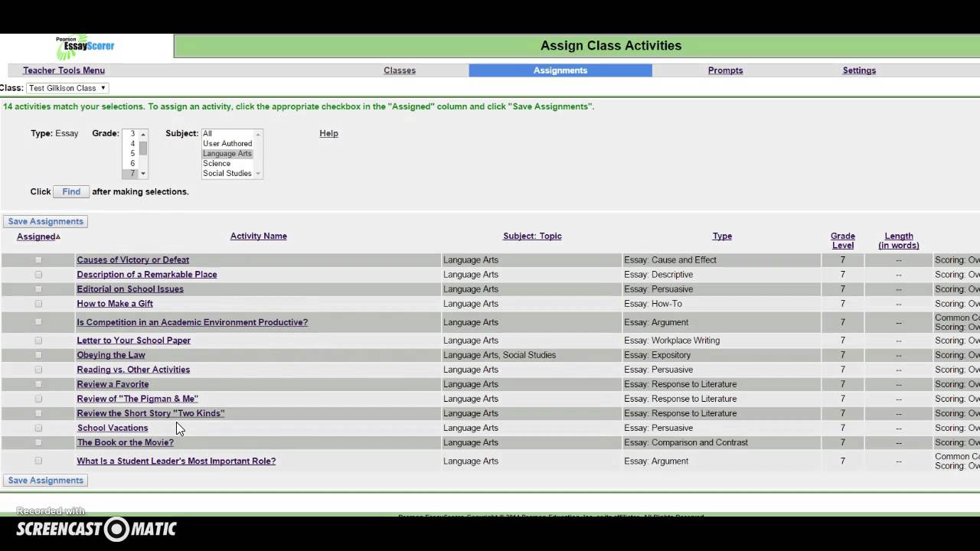This screenshot has height=551, width=980.
Task: Sort by Subject: Topic column header
Action: 532,236
